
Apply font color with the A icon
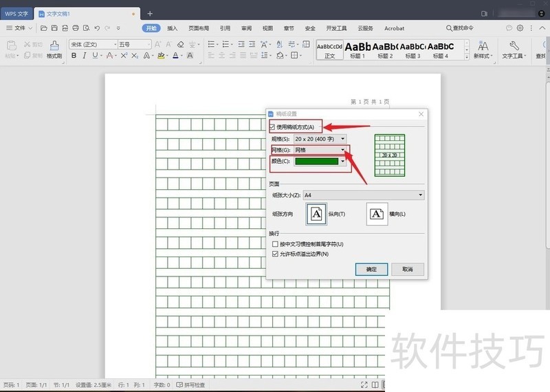tap(176, 56)
